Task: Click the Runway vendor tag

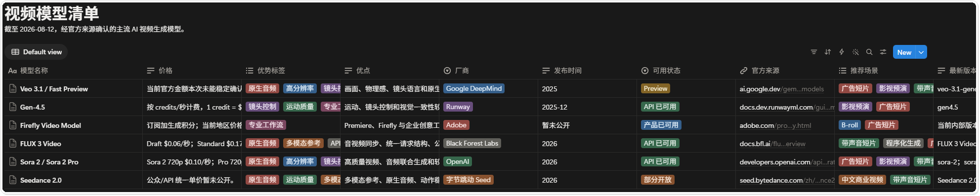Action: (458, 107)
